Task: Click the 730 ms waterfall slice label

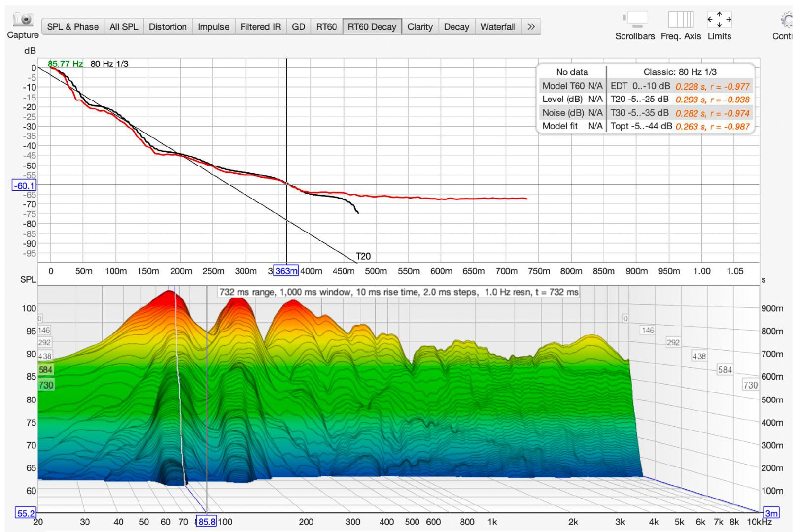Action: pyautogui.click(x=46, y=385)
